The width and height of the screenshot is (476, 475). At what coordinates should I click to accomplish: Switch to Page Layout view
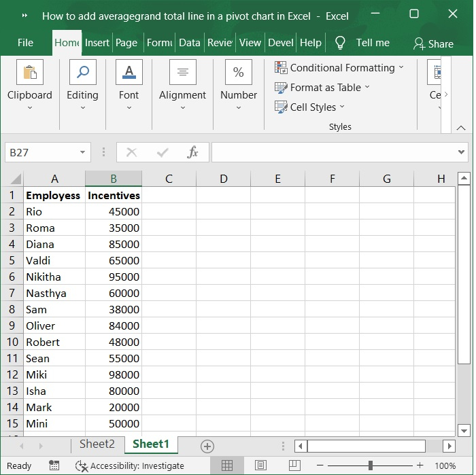pyautogui.click(x=260, y=465)
